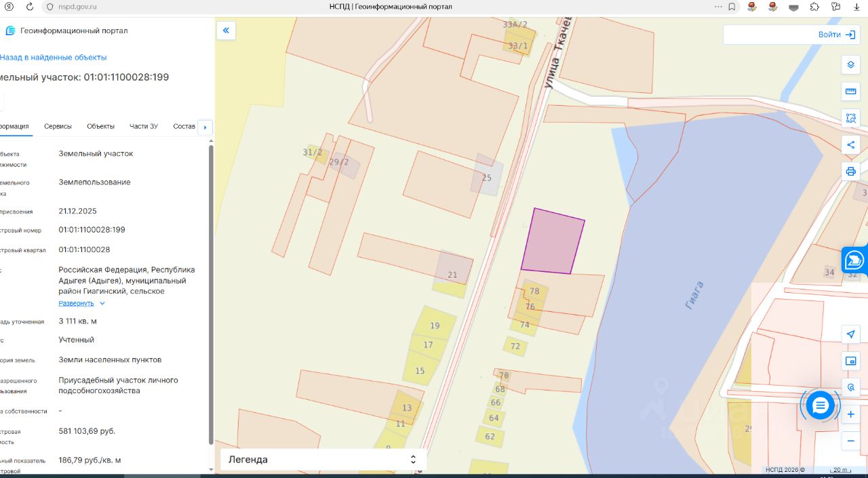The image size is (868, 478).
Task: Expand the Легенда dropdown
Action: click(x=323, y=459)
